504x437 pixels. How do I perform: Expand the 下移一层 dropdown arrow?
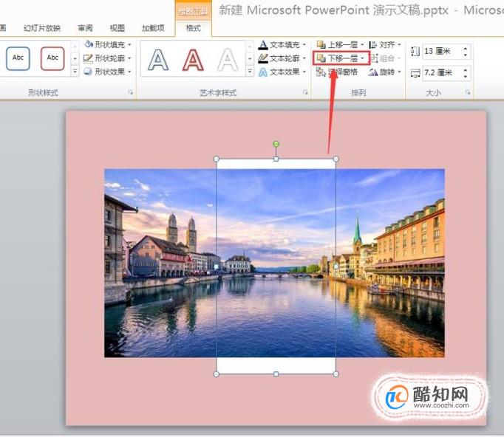(362, 58)
